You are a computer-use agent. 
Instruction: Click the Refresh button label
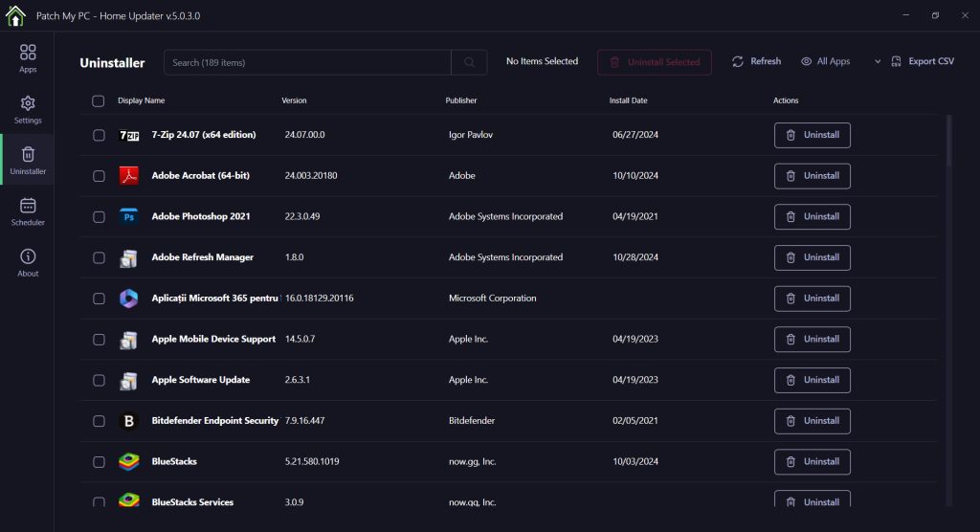tap(766, 61)
